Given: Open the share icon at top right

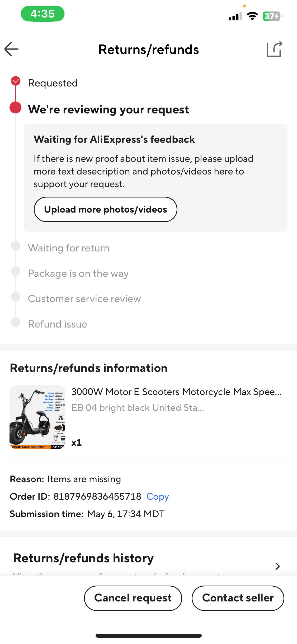Looking at the screenshot, I should click(275, 49).
